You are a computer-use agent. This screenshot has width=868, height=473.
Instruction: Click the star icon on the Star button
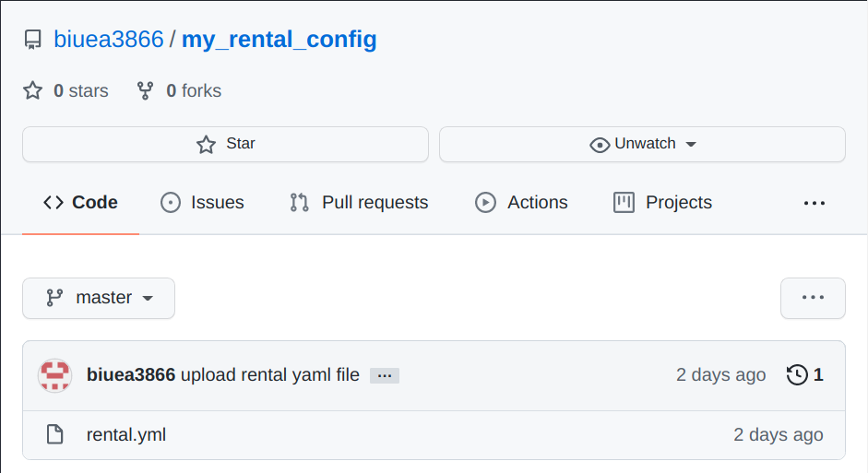pyautogui.click(x=206, y=145)
